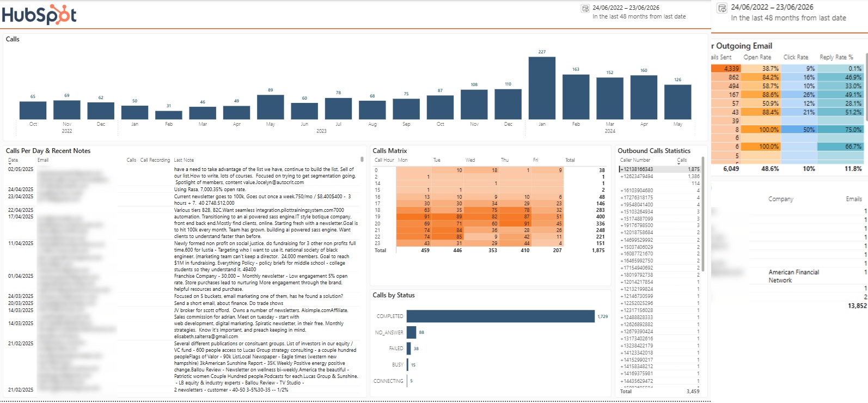Viewport: 868px width, 403px height.
Task: Select caller number +19548041400 row
Action: [x=659, y=205]
